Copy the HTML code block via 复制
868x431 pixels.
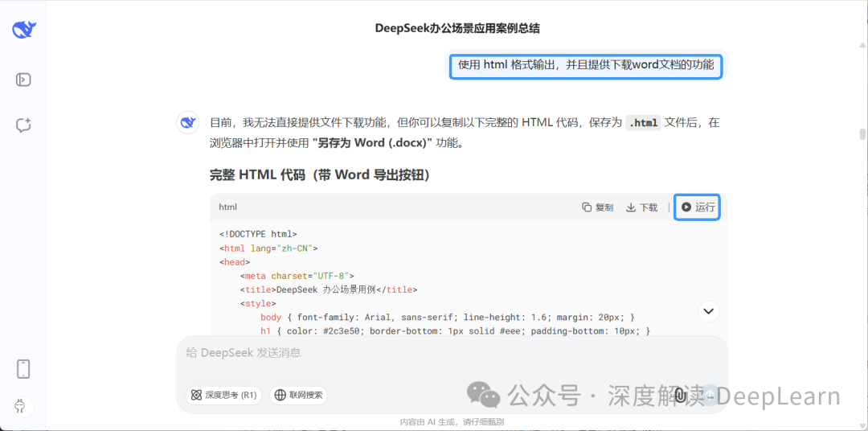pyautogui.click(x=597, y=207)
